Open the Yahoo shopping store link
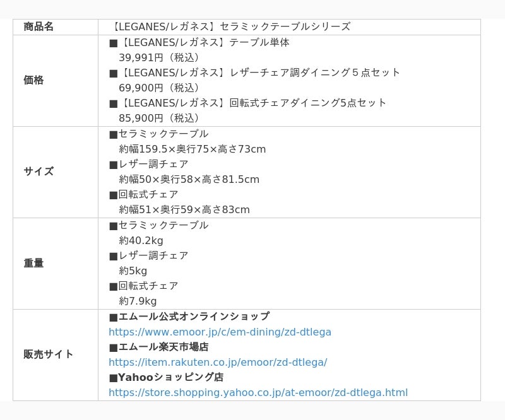 coord(258,392)
